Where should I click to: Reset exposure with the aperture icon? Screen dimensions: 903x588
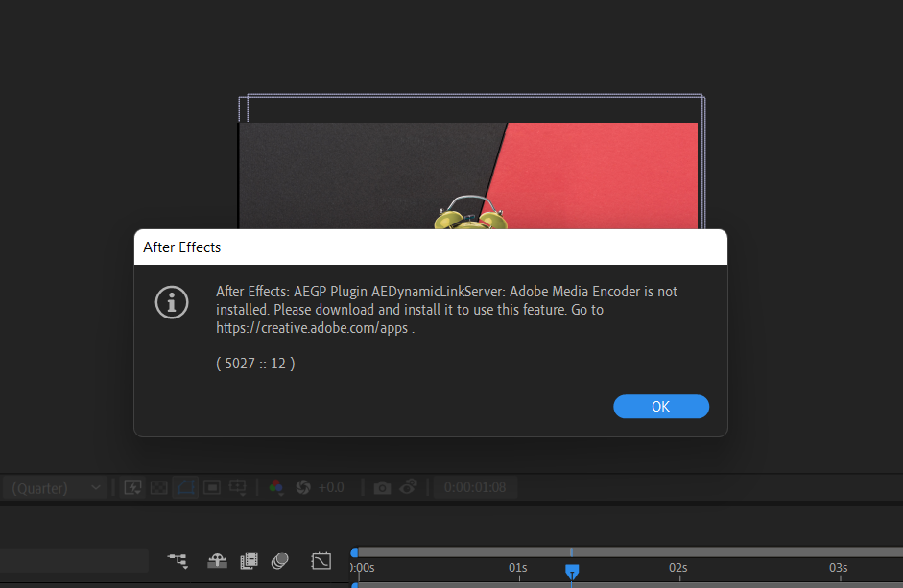[x=303, y=488]
